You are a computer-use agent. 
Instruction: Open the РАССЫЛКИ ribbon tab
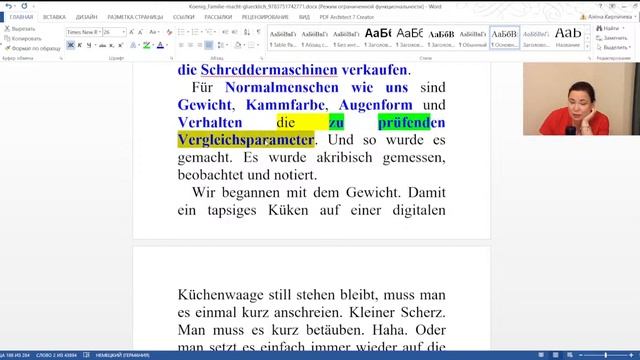(x=218, y=17)
